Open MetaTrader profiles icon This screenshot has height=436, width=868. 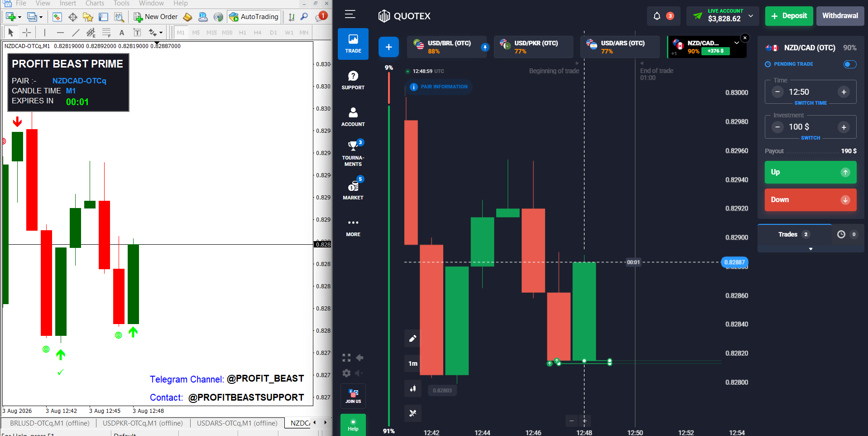tap(31, 17)
